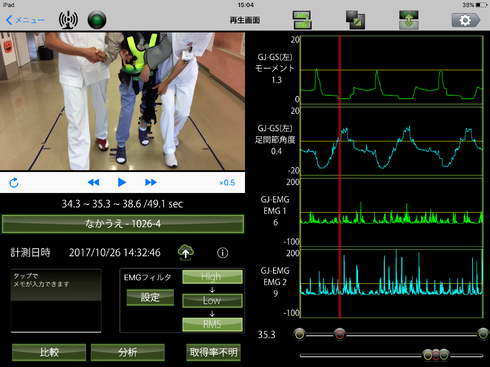Reload video with the circular arrow icon
The width and height of the screenshot is (490, 367).
[14, 183]
